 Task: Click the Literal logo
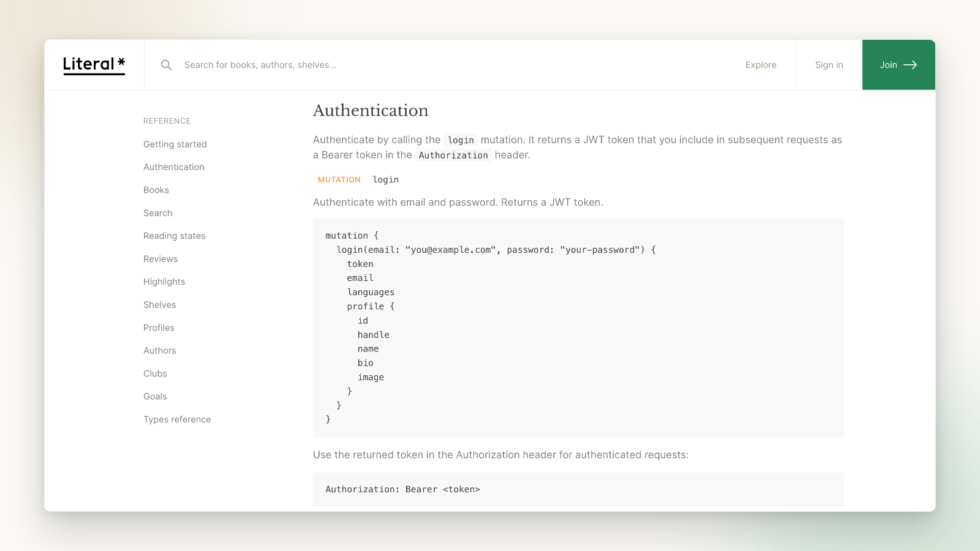pos(94,65)
